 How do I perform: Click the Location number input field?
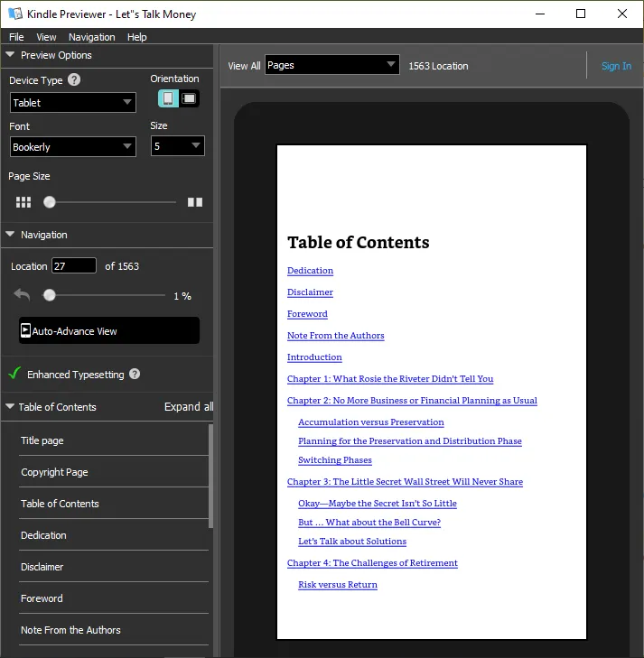tap(74, 265)
